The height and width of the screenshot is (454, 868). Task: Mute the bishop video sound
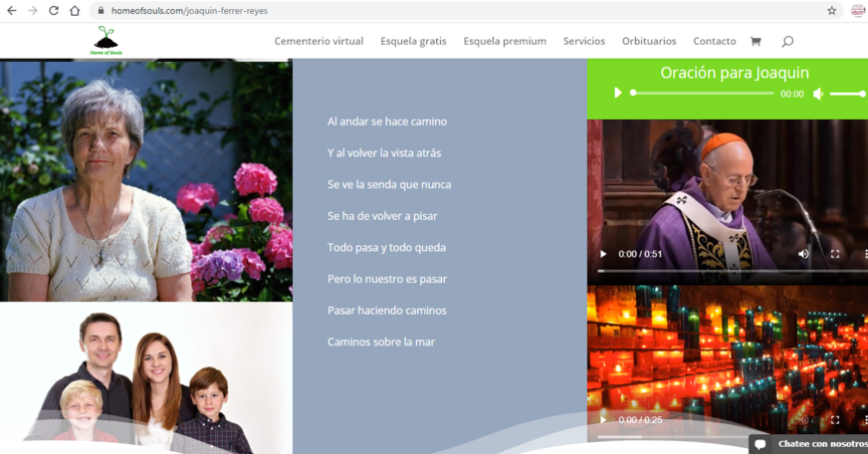[x=803, y=254]
